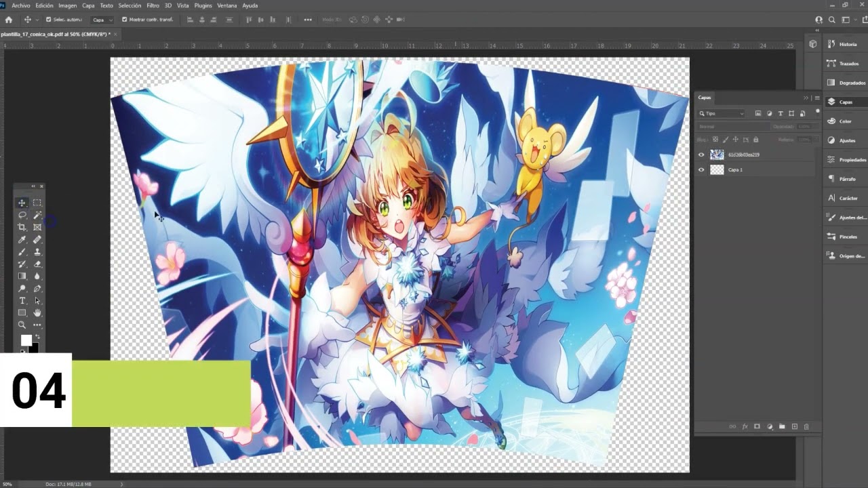
Task: Open the extra tools ellipsis menu
Action: pos(37,325)
